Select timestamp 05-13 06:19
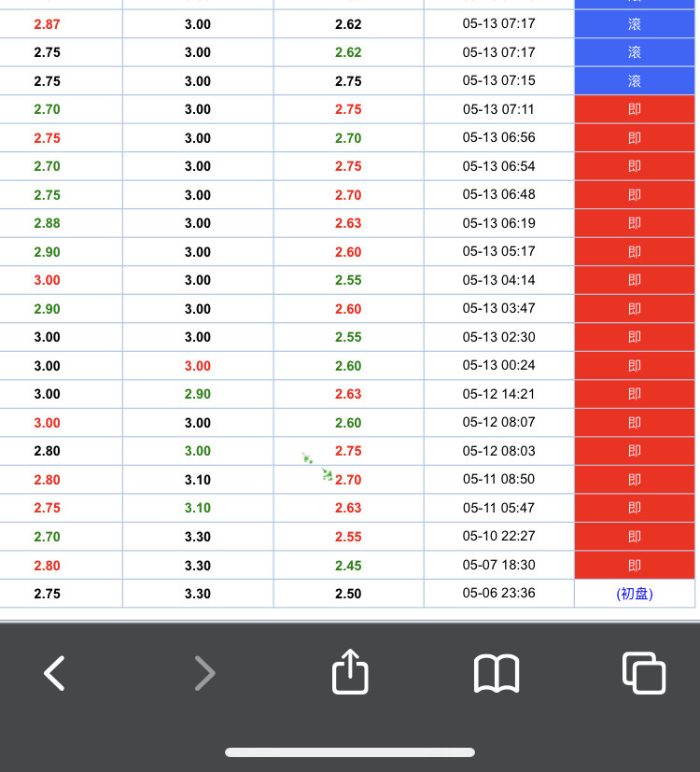 click(x=498, y=223)
